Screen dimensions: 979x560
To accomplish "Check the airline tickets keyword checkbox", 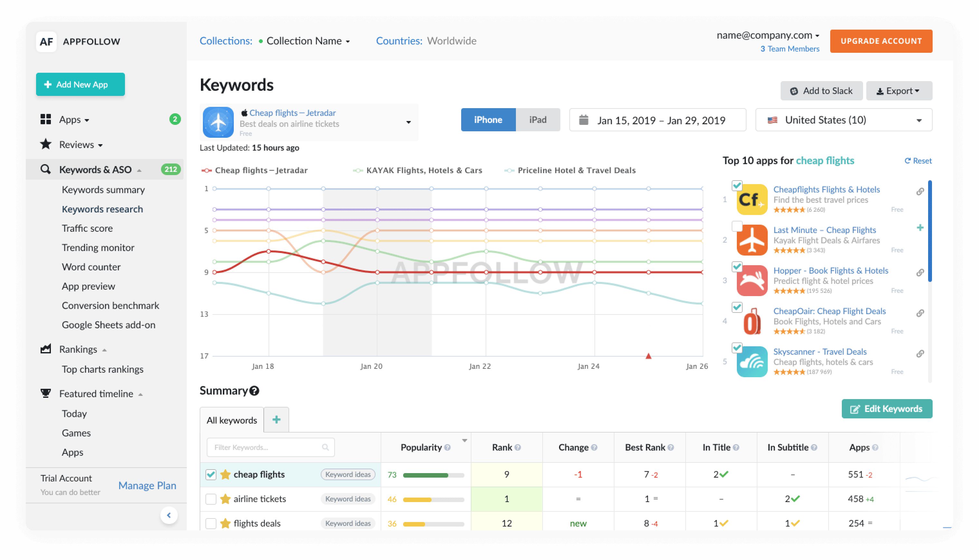I will (x=211, y=499).
